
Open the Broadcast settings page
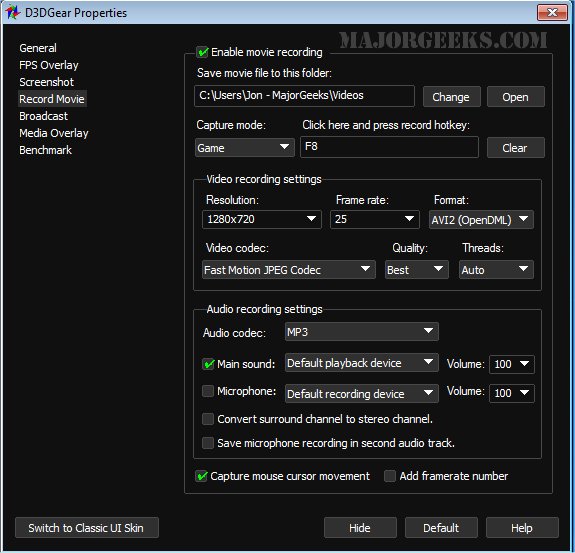(x=44, y=116)
